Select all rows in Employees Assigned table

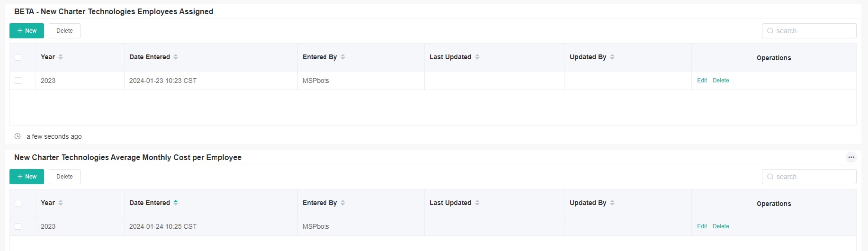pos(18,57)
